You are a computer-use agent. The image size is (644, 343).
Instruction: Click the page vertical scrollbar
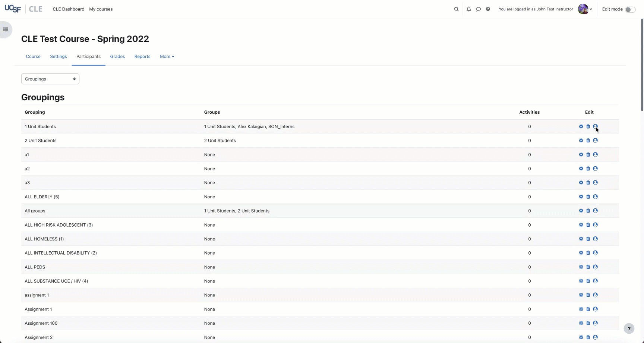(642, 65)
